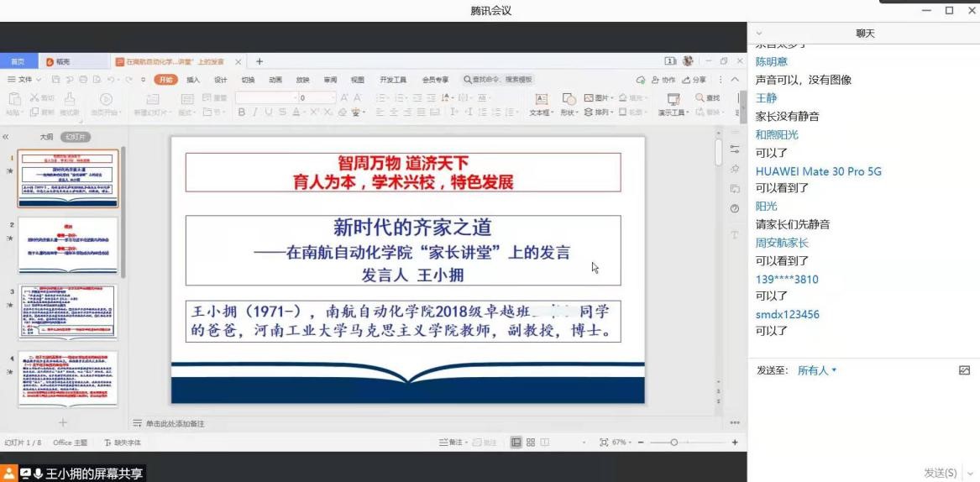Image resolution: width=980 pixels, height=482 pixels.
Task: Toggle the 备注 notes pane
Action: click(451, 443)
